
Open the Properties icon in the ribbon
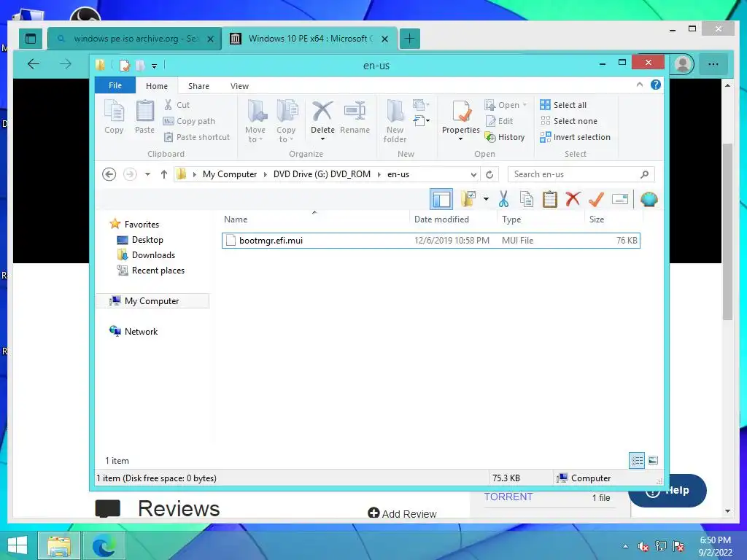coord(461,117)
